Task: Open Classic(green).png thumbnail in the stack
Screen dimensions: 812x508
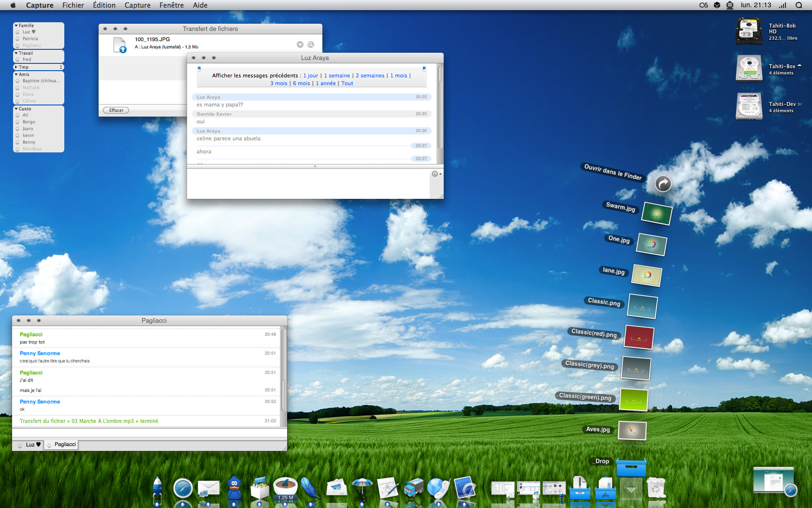Action: (x=633, y=400)
